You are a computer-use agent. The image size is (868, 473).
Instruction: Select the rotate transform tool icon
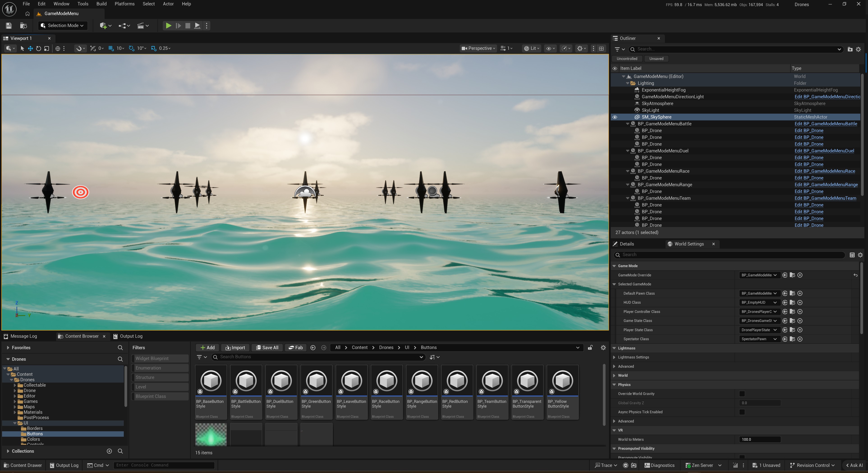[x=38, y=48]
